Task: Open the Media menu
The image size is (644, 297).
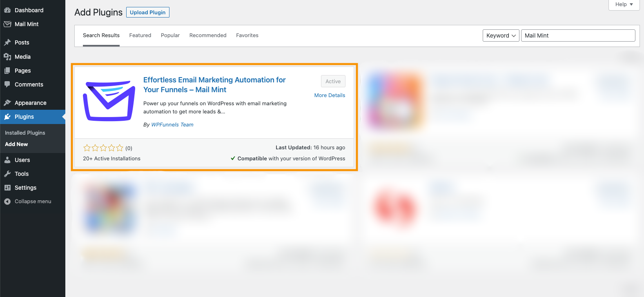Action: pos(33,57)
